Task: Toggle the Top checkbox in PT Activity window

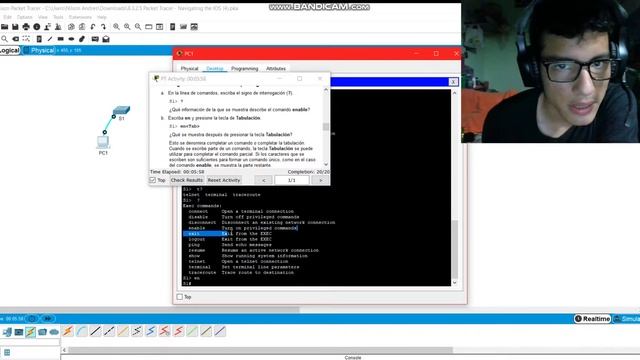Action: point(153,180)
